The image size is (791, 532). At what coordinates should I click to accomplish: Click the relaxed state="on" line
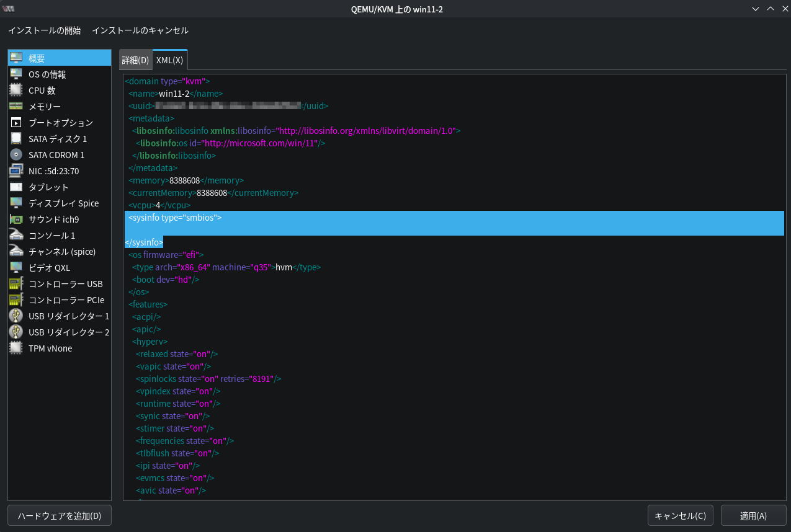(x=177, y=354)
